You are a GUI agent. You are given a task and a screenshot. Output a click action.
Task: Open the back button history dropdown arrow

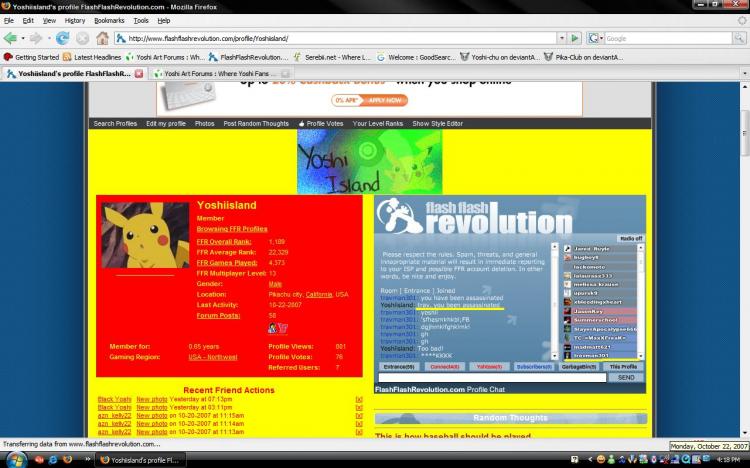(x=22, y=38)
